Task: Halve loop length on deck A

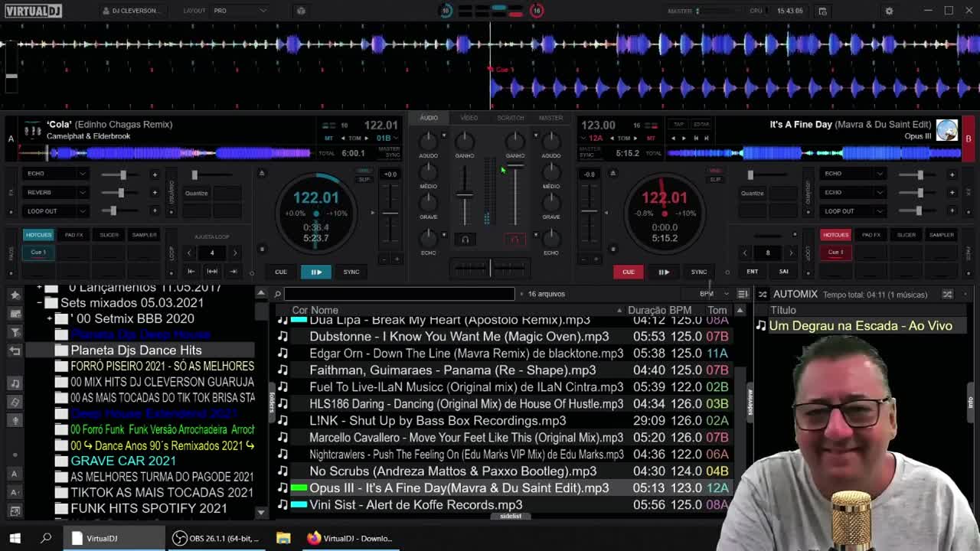Action: coord(189,253)
